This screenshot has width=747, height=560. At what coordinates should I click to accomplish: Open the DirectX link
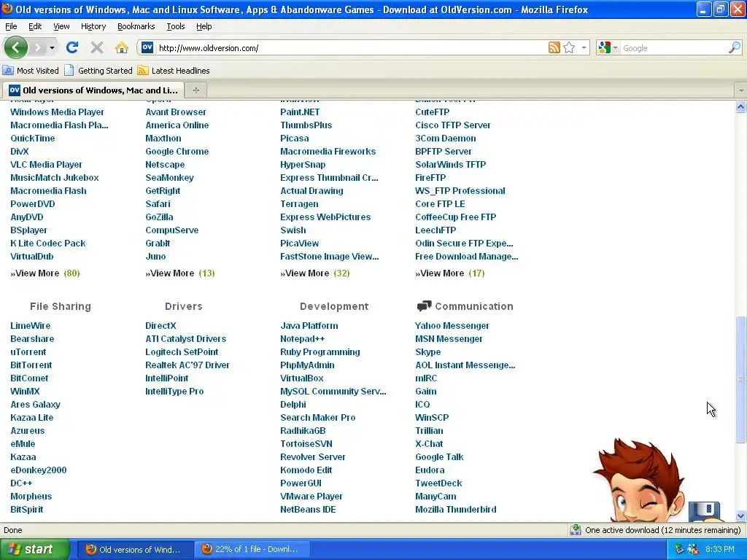click(160, 326)
